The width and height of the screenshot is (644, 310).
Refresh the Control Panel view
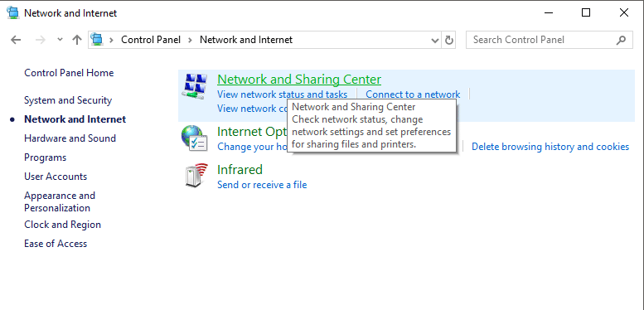click(x=449, y=41)
